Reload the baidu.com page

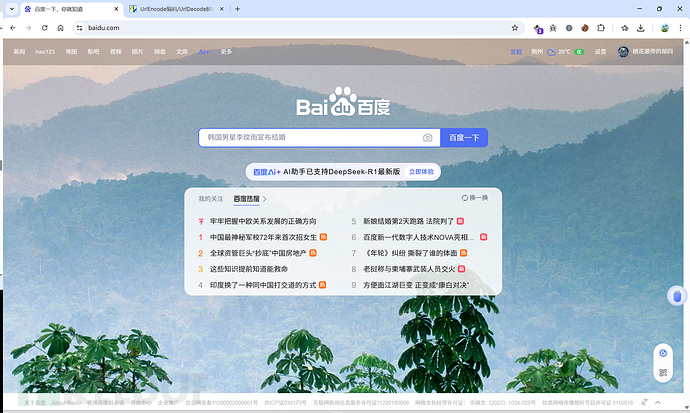point(44,28)
